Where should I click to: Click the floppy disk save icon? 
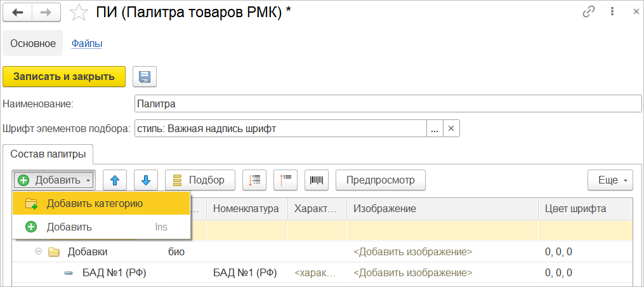[x=145, y=77]
